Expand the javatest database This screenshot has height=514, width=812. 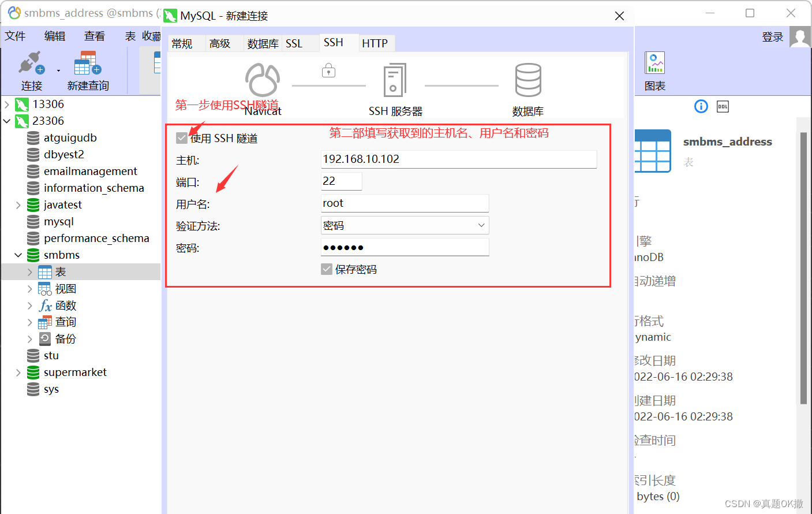tap(18, 204)
